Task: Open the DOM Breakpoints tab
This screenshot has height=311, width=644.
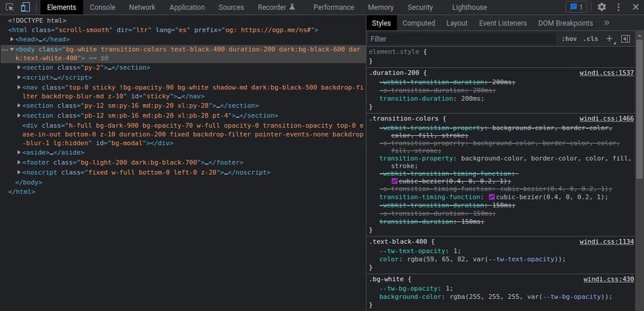Action: click(566, 23)
